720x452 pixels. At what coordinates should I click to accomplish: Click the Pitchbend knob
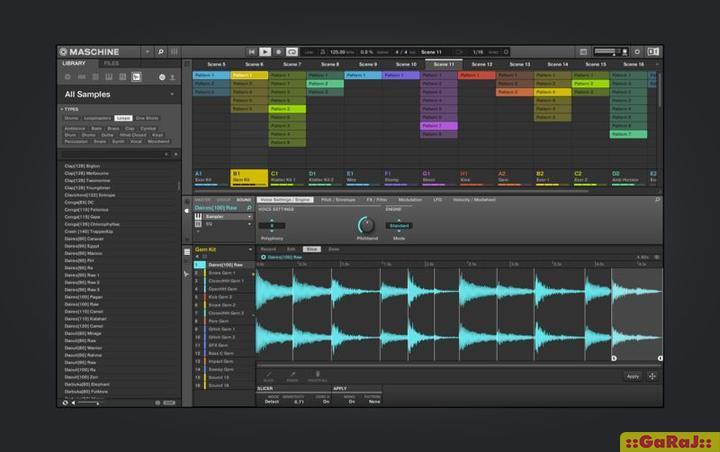366,225
